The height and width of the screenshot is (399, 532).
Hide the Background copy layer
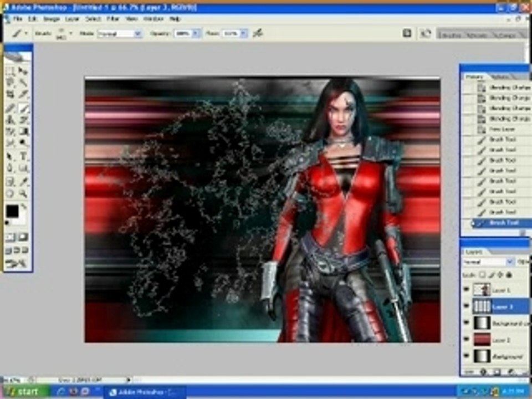pyautogui.click(x=466, y=323)
